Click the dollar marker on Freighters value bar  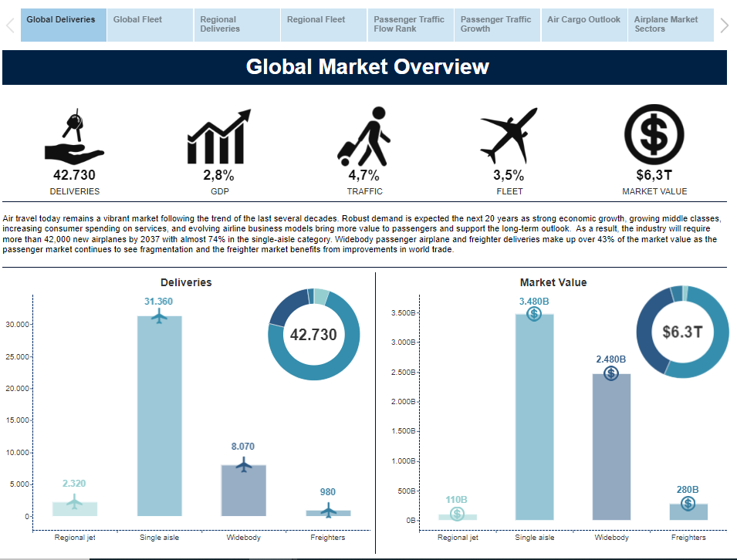(688, 504)
